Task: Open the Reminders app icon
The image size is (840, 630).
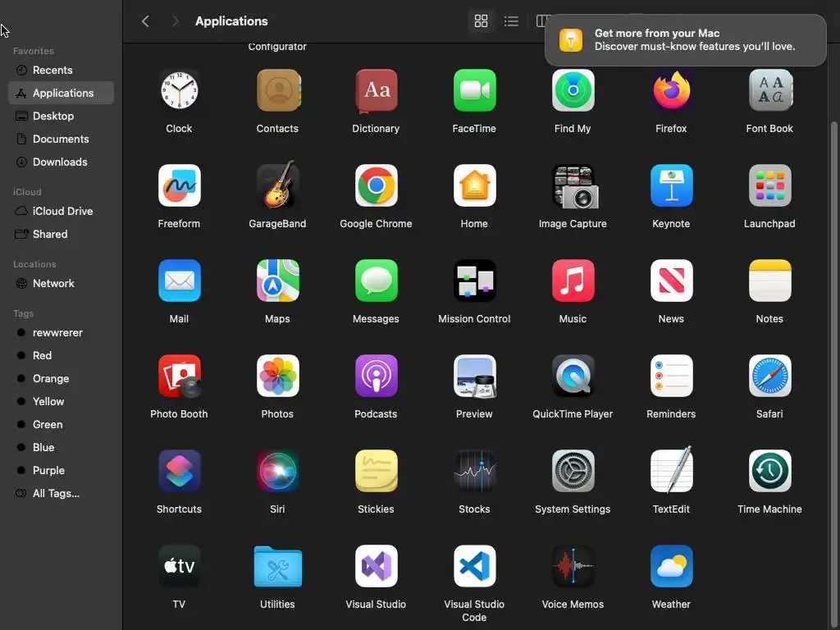Action: 671,376
